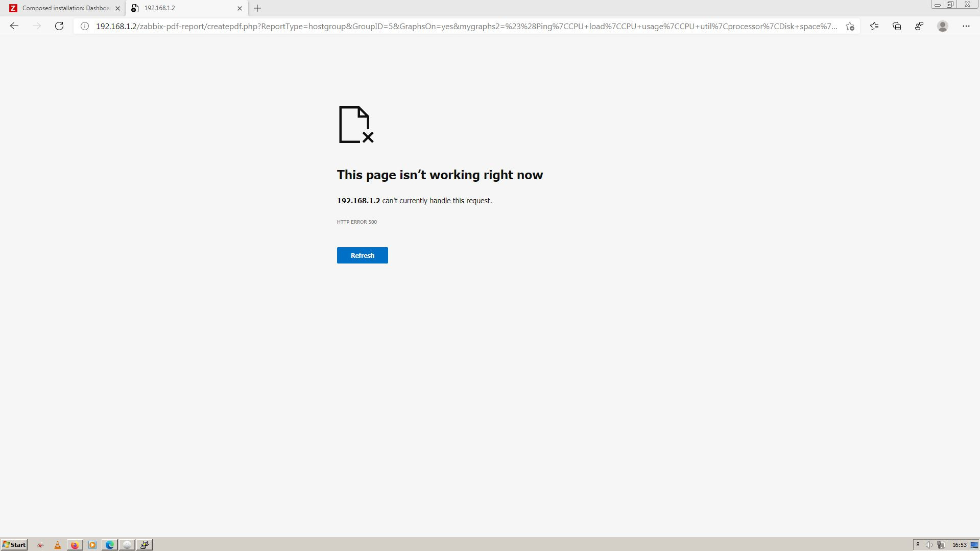Add this page to favorites
Screen dimensions: 980x551
click(850, 26)
